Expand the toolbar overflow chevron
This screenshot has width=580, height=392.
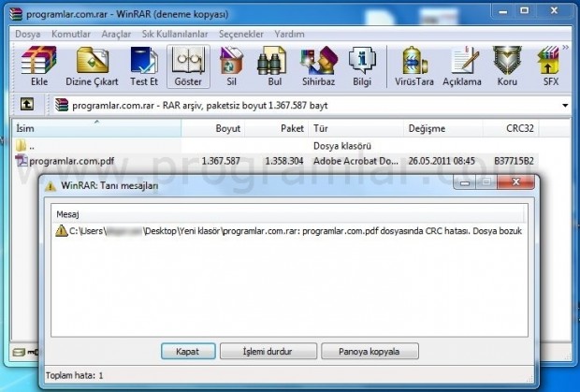click(566, 48)
